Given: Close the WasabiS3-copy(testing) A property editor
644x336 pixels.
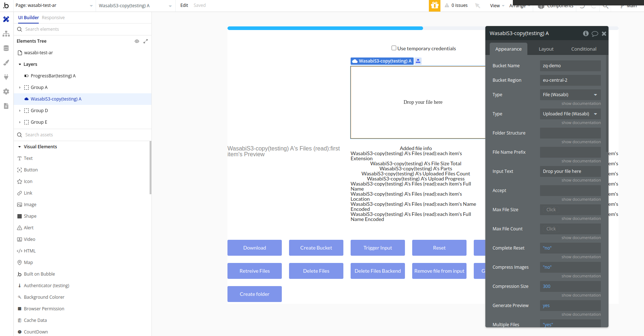Looking at the screenshot, I should 604,34.
